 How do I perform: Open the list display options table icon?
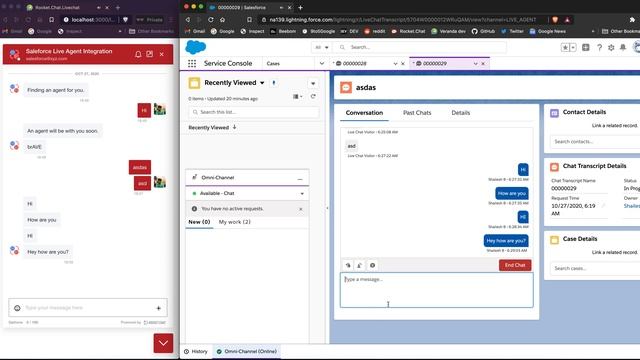[x=298, y=96]
